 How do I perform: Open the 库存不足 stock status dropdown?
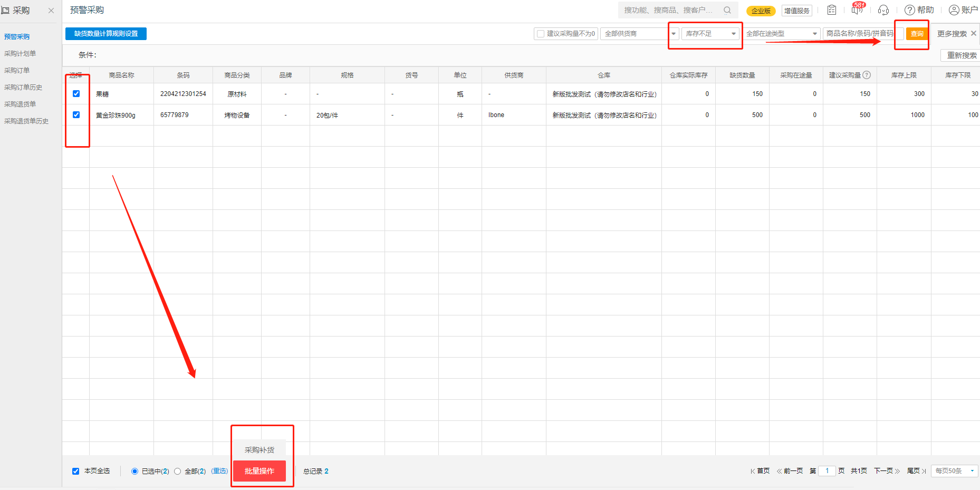click(x=709, y=33)
